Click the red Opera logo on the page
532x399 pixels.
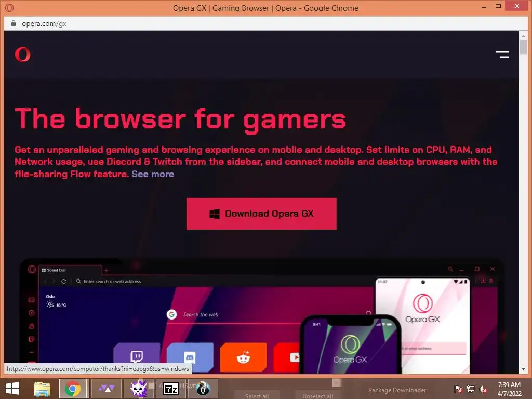click(22, 54)
